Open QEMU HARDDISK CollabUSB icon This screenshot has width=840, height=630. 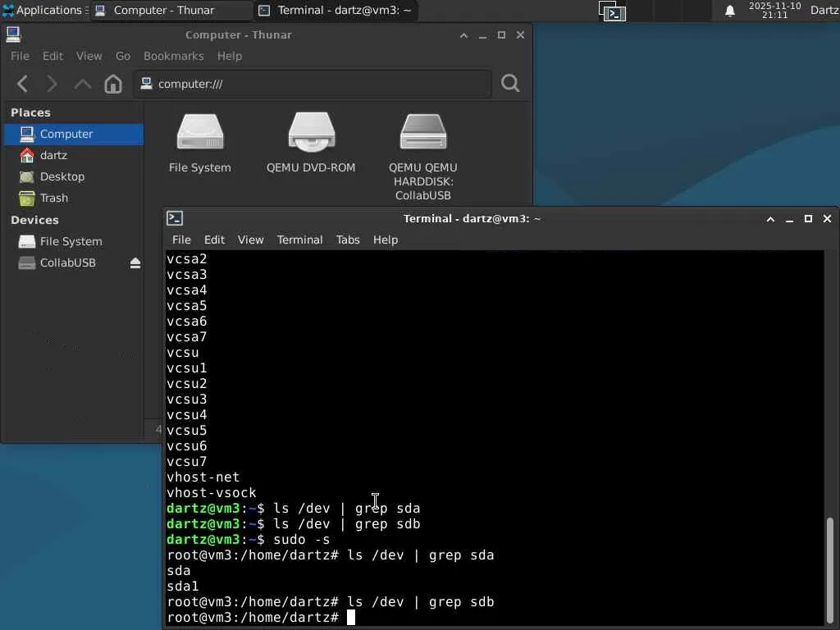pos(422,157)
